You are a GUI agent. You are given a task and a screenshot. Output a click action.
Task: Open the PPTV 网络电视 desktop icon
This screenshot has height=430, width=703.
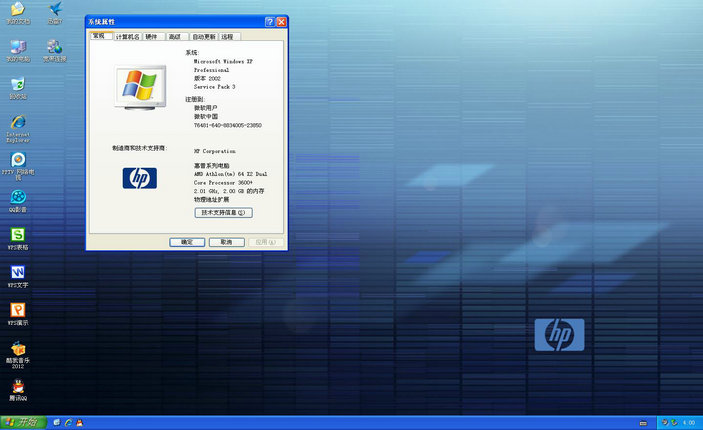point(18,160)
